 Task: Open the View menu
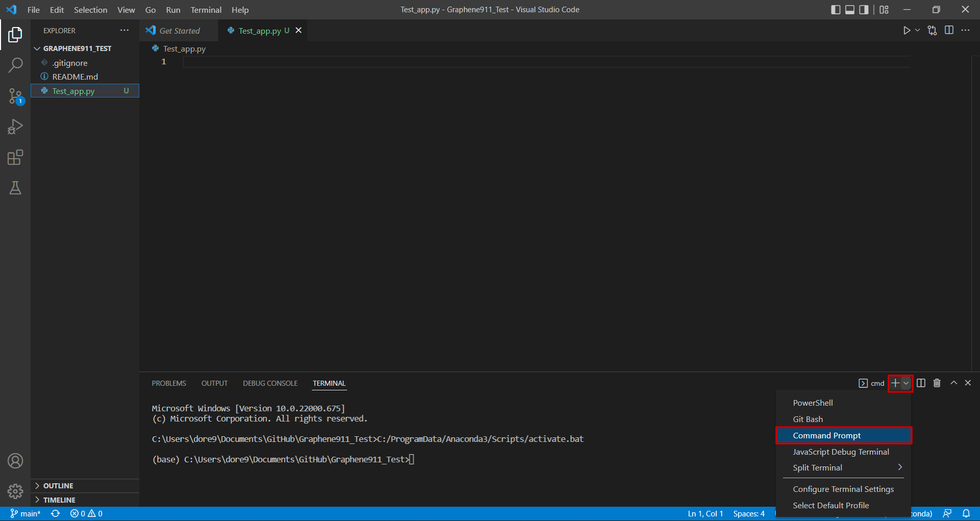pyautogui.click(x=126, y=10)
